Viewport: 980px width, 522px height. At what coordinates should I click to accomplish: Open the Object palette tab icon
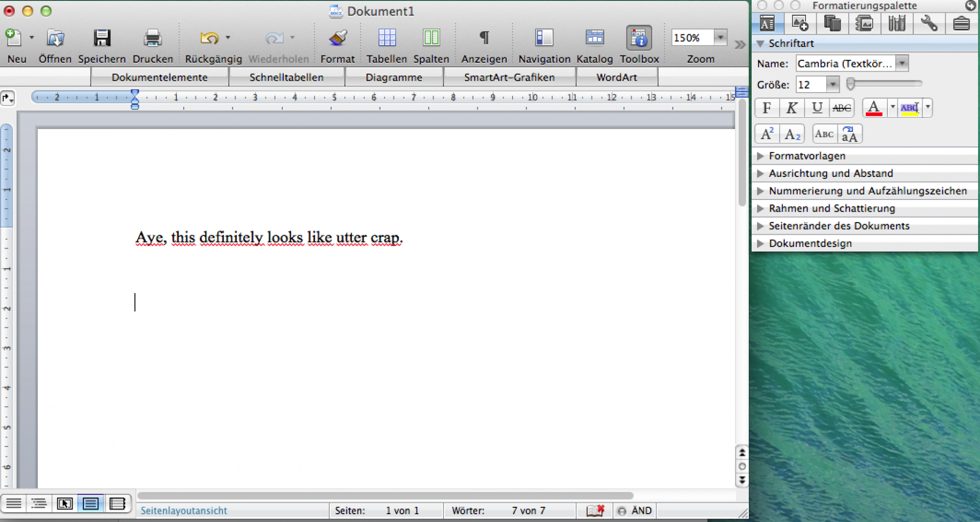[800, 23]
